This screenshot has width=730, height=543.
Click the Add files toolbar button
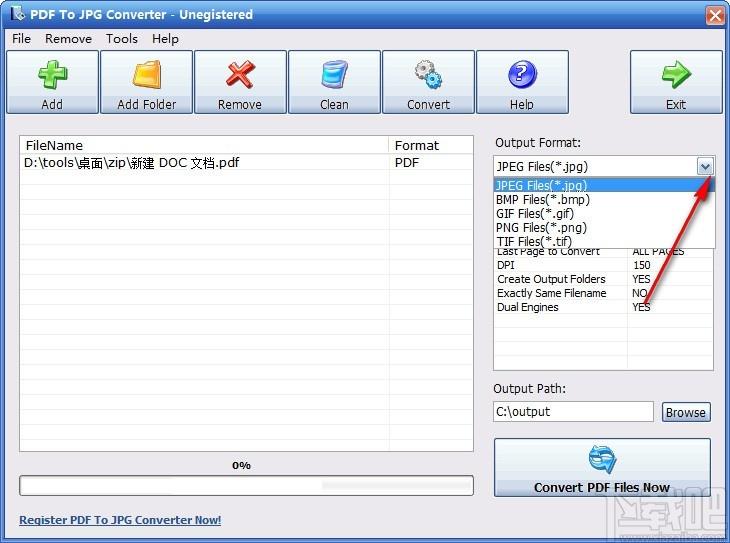click(52, 82)
